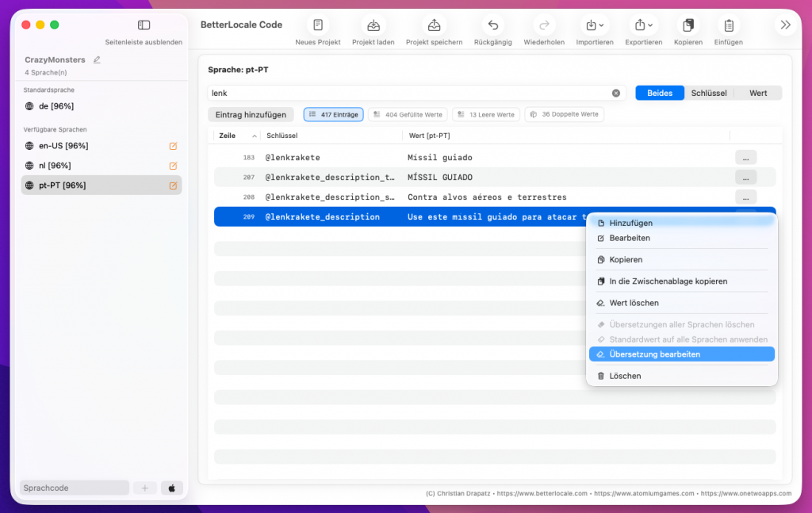Click the edit icon next to en-US
The image size is (812, 513).
coord(173,146)
